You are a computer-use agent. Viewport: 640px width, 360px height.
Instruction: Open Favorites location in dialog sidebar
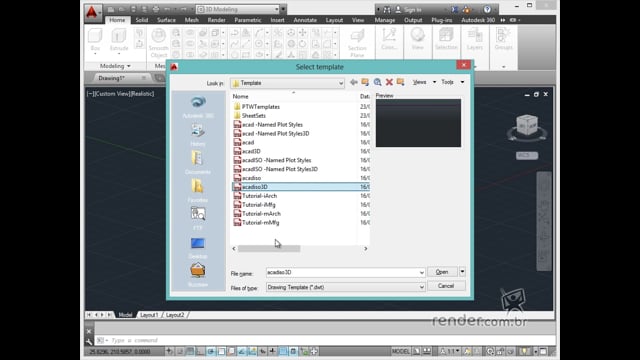click(198, 191)
